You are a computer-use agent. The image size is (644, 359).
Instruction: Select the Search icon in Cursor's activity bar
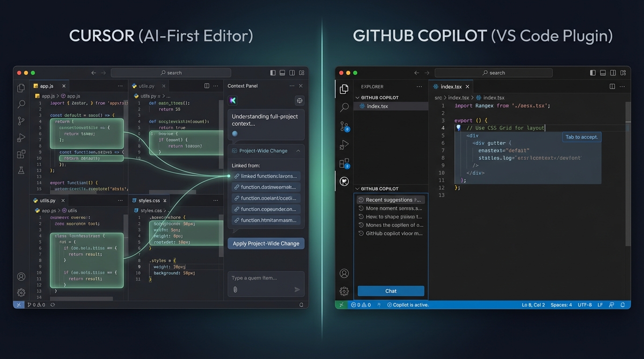coord(21,104)
